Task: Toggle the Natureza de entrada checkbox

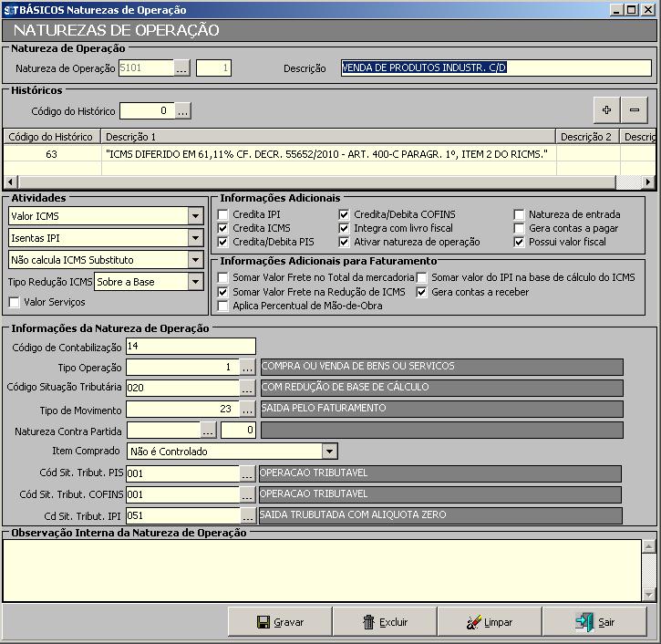Action: click(520, 214)
